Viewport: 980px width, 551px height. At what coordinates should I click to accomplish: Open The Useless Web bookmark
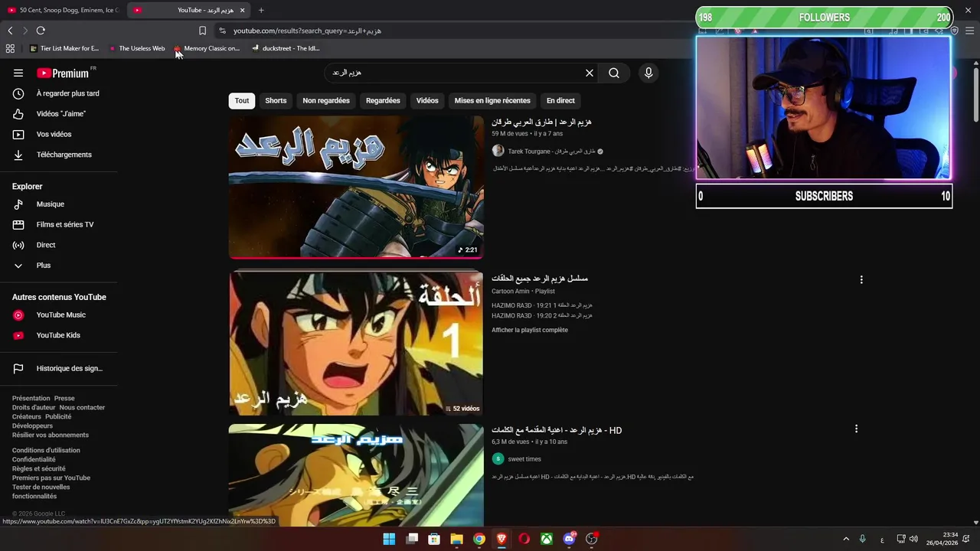pyautogui.click(x=137, y=48)
